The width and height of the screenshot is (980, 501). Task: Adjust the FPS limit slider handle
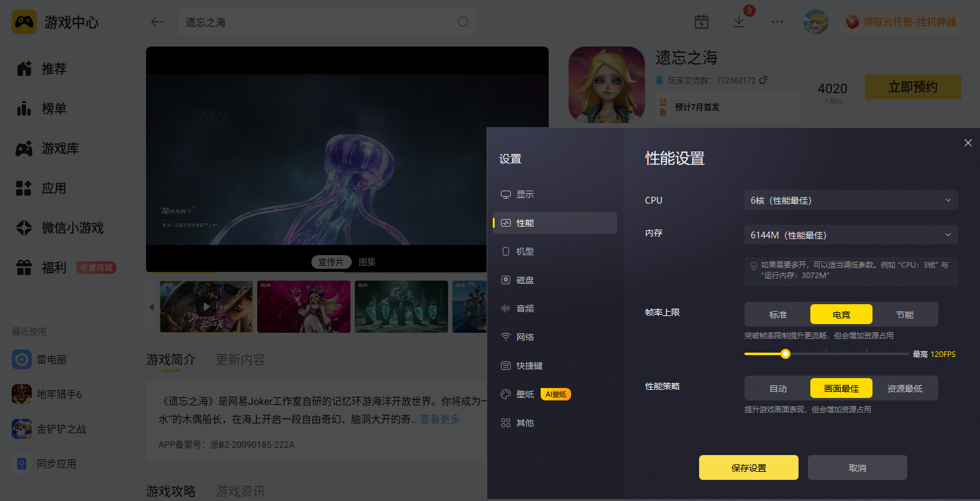pos(785,354)
